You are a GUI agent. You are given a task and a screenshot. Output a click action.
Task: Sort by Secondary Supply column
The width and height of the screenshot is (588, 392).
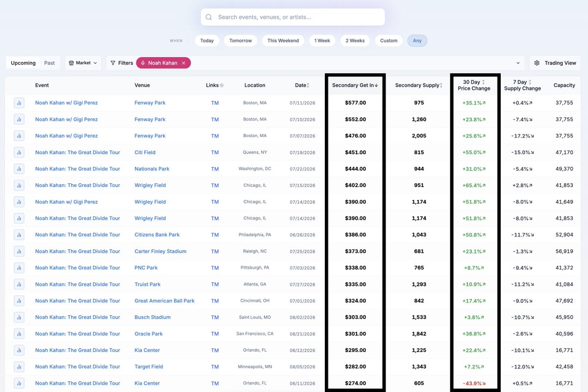tap(418, 85)
